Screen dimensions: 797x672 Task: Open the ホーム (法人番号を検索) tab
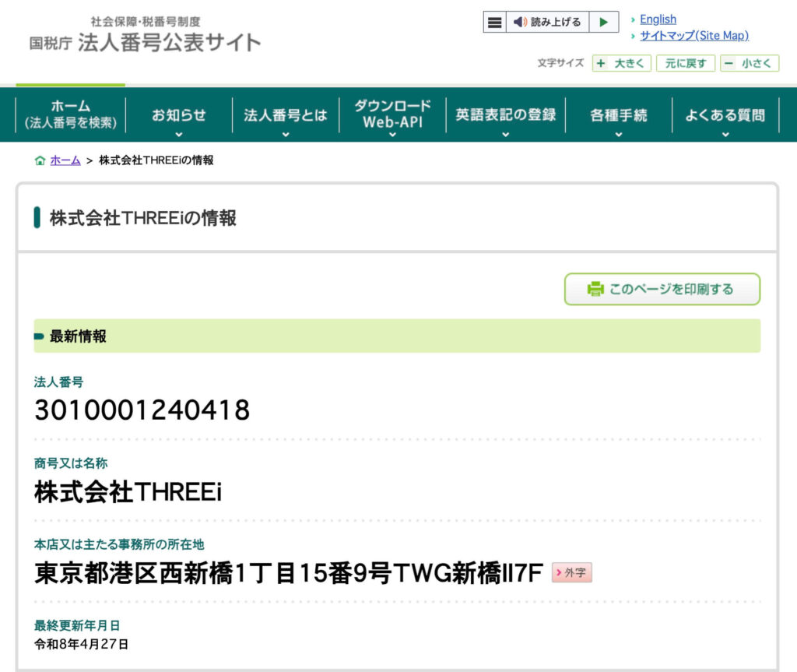tap(71, 114)
